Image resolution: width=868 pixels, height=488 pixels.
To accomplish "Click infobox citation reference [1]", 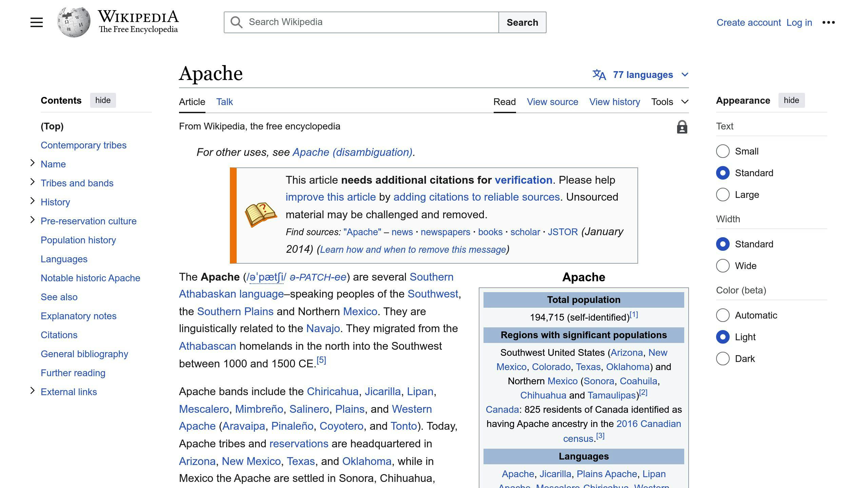I will click(634, 314).
